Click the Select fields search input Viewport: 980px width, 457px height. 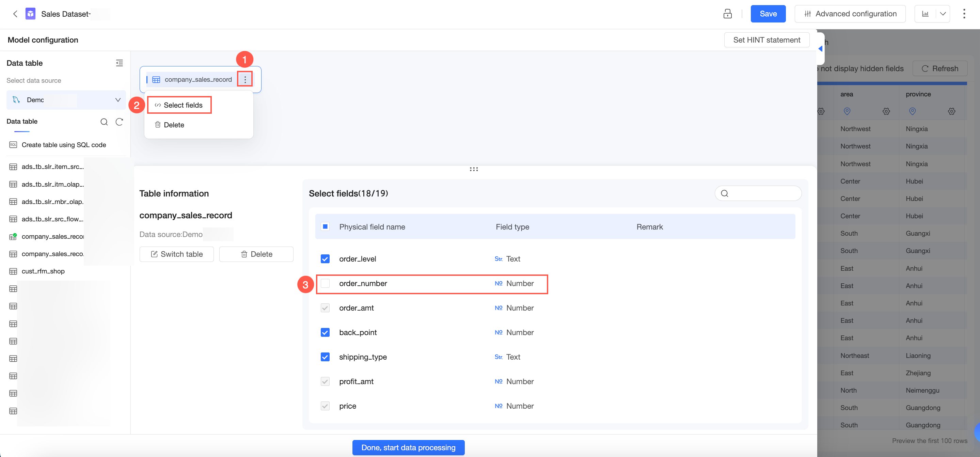tap(758, 193)
